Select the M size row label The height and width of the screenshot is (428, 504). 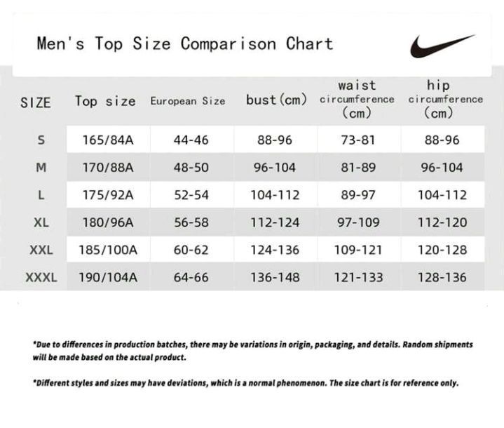[41, 168]
